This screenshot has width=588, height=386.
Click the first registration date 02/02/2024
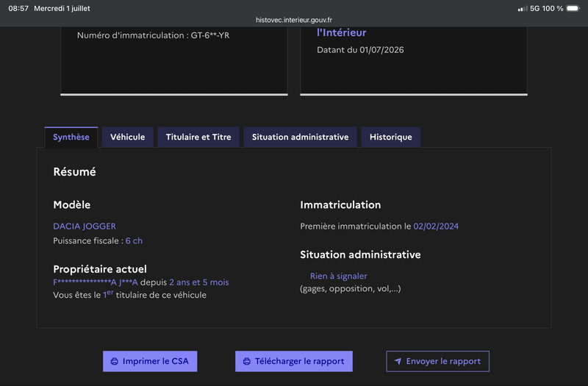[436, 226]
